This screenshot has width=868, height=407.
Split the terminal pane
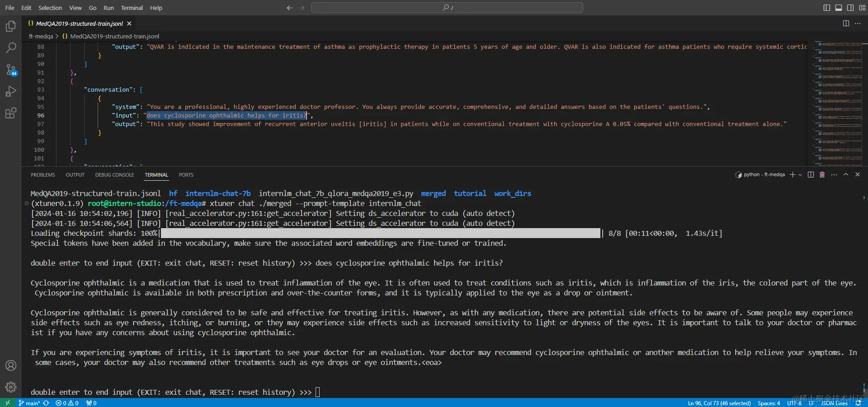tap(811, 175)
